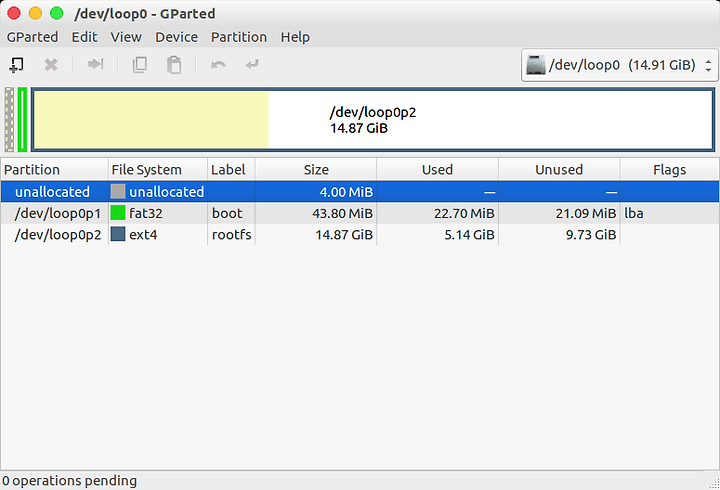This screenshot has height=490, width=720.
Task: Click the Undo last operation icon
Action: pyautogui.click(x=218, y=65)
